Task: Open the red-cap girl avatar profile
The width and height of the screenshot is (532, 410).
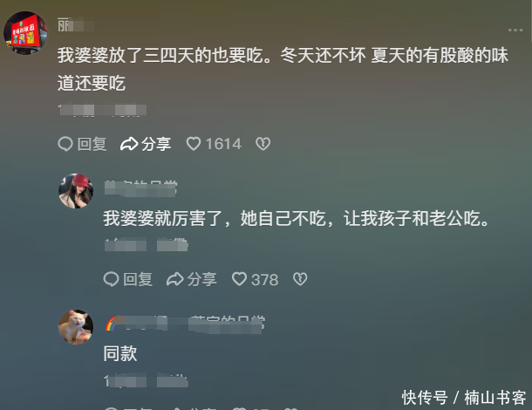Action: click(x=76, y=191)
